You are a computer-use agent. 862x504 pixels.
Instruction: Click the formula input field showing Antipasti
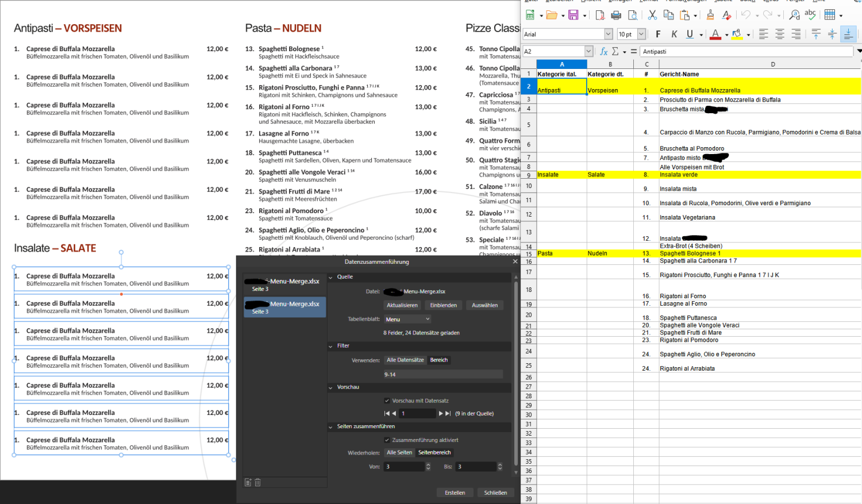click(746, 52)
